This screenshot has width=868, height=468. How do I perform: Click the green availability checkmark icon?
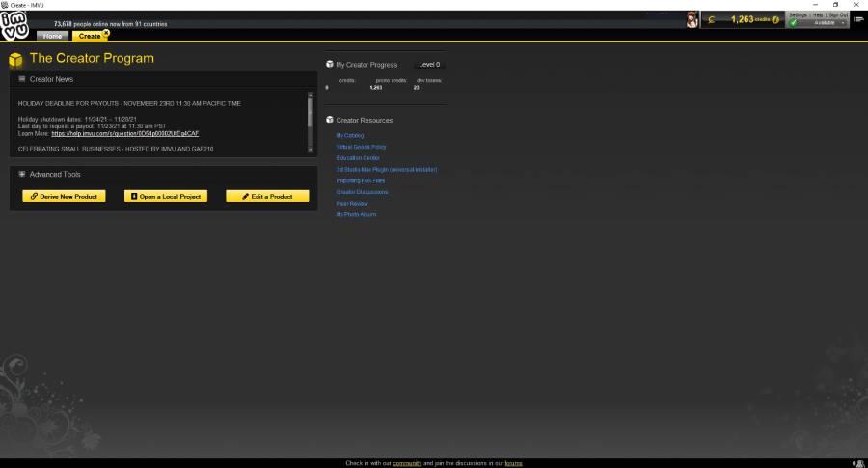click(x=794, y=23)
